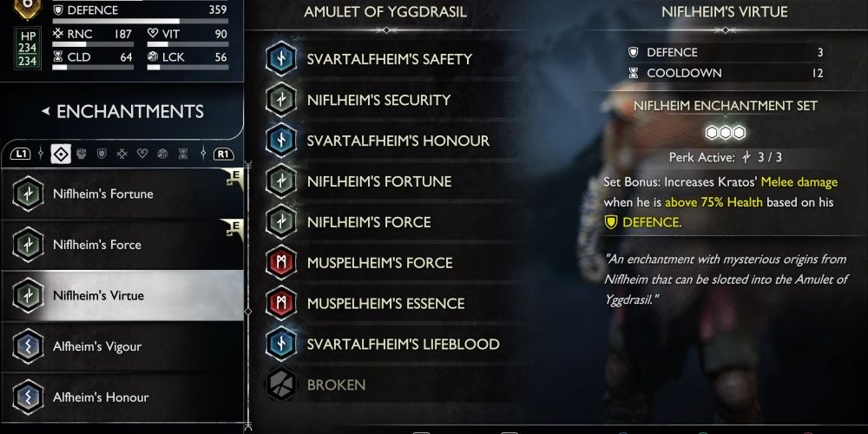Select the Cooldown hourglass filter icon
The height and width of the screenshot is (434, 868).
183,154
